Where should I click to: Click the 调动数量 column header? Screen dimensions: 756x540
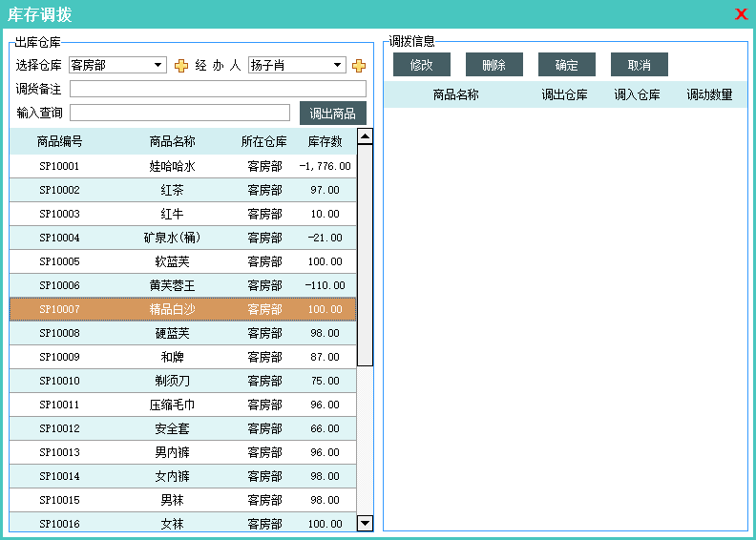709,95
